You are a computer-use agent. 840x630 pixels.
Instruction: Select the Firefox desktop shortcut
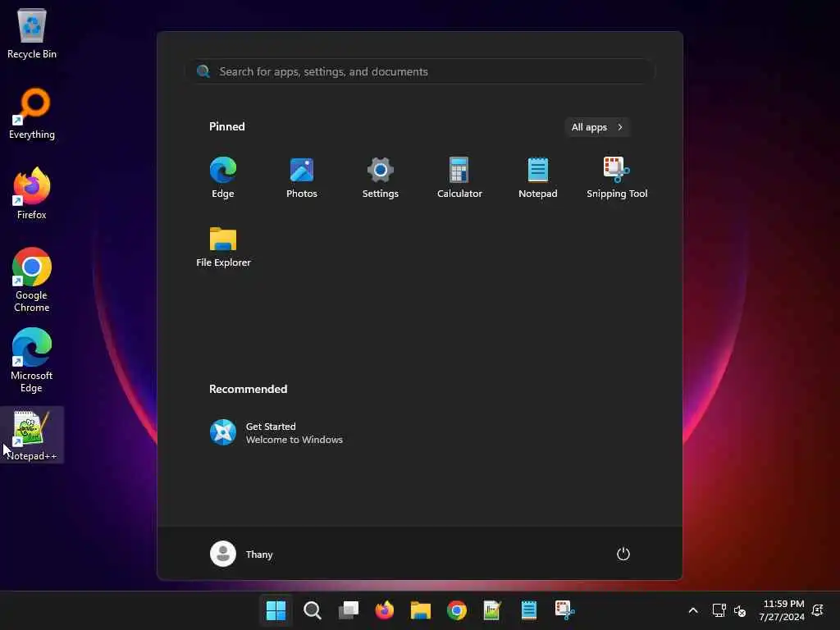point(32,194)
